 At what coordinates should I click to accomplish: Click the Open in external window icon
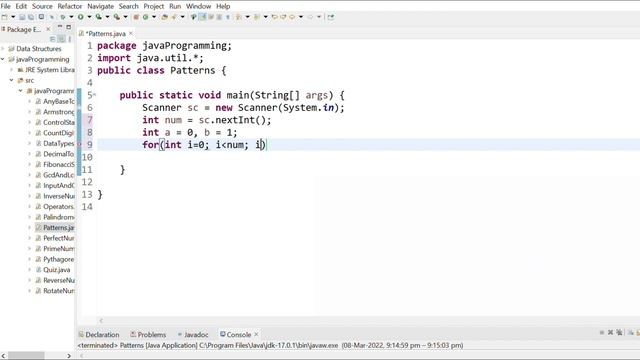coord(331,17)
